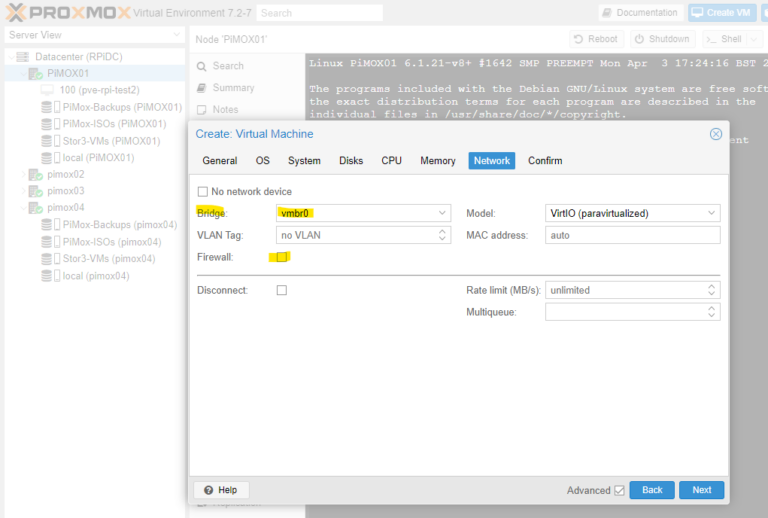Click the pimox03 node icon

point(35,191)
